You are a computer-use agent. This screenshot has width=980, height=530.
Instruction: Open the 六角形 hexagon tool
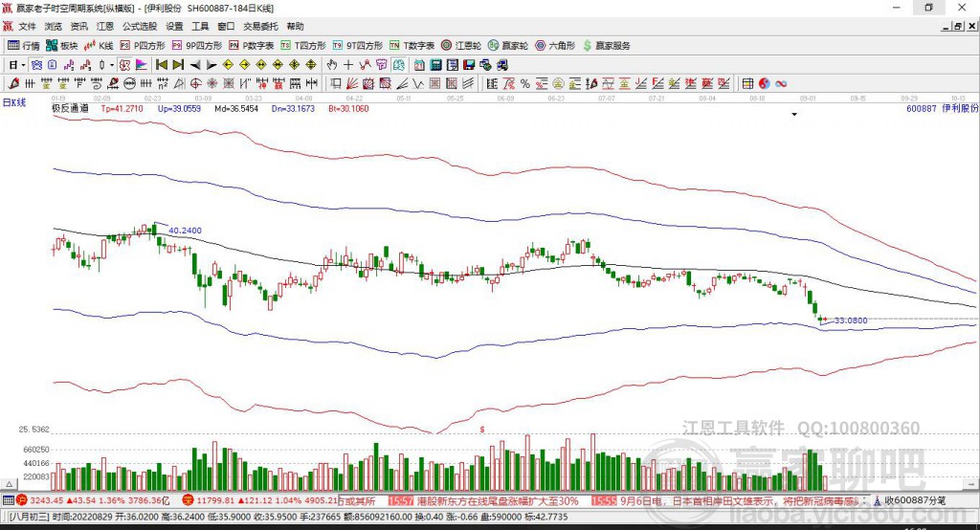[555, 46]
